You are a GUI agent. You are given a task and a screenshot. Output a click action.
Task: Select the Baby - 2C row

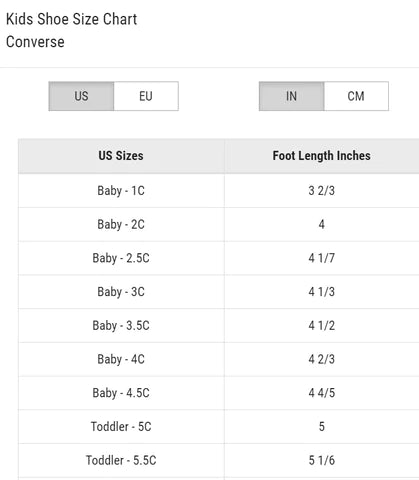coord(219,224)
